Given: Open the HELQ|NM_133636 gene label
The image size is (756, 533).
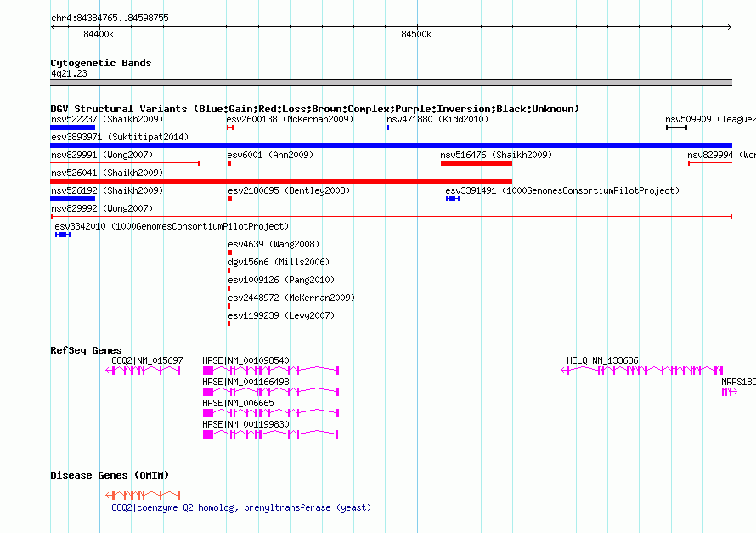Looking at the screenshot, I should (x=602, y=360).
